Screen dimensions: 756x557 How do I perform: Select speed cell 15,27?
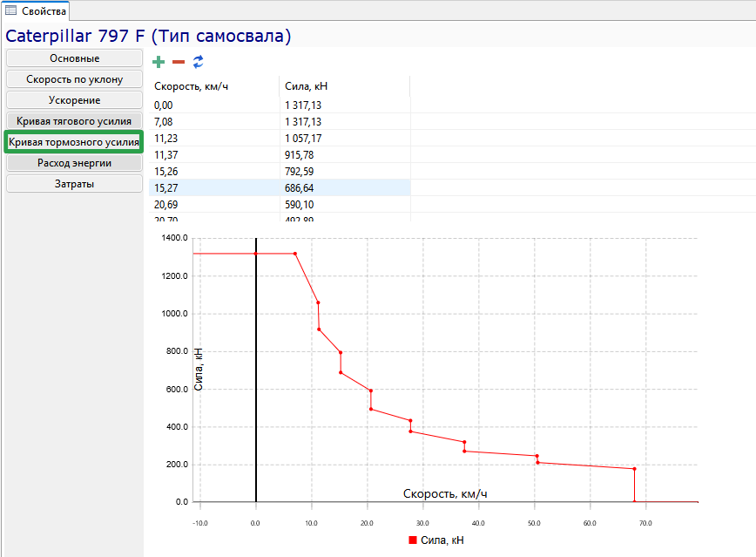(x=214, y=187)
